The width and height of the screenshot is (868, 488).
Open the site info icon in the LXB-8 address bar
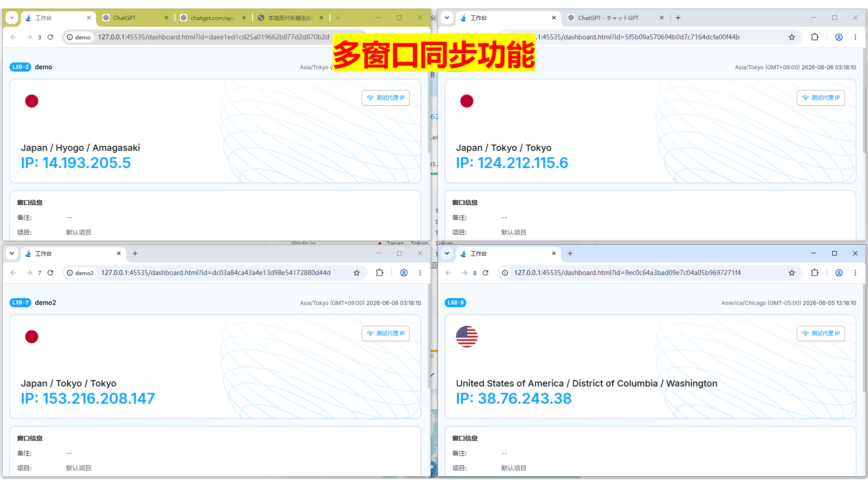(505, 273)
